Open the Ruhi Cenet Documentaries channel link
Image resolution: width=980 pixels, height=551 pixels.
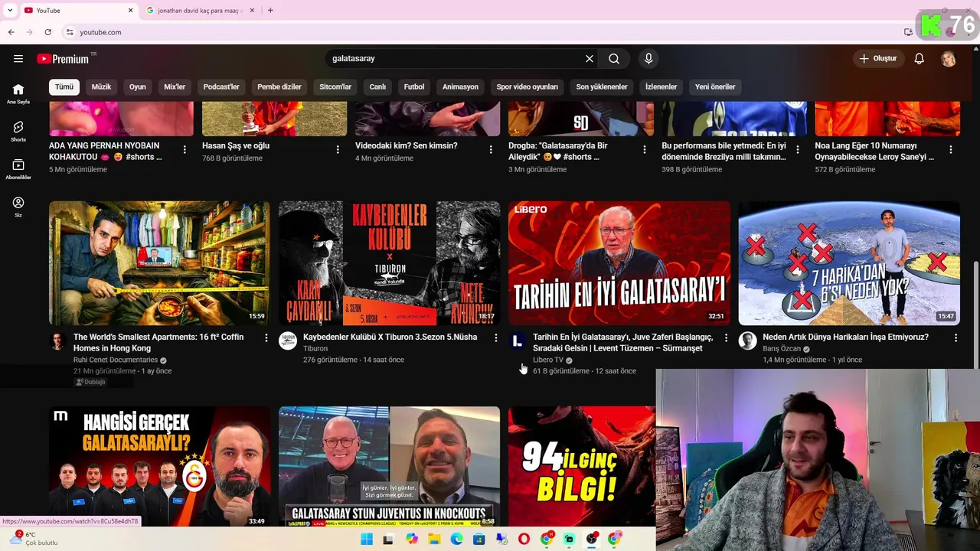click(x=116, y=360)
